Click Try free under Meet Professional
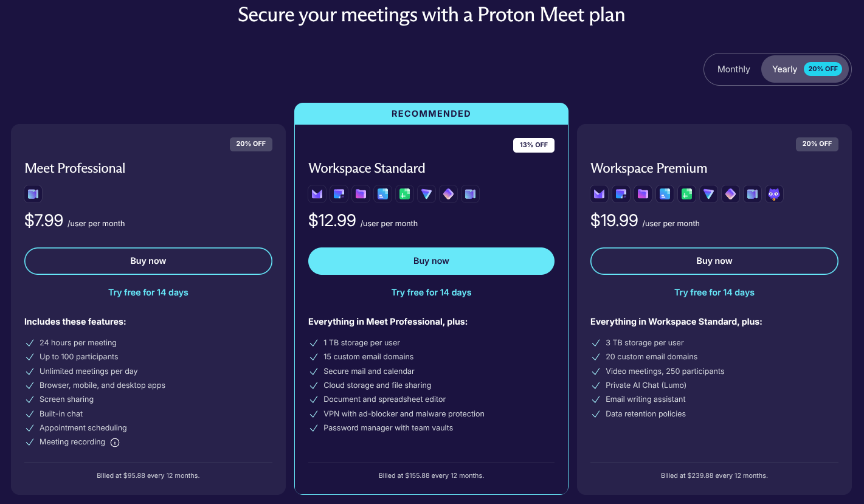This screenshot has width=864, height=504. pyautogui.click(x=148, y=292)
